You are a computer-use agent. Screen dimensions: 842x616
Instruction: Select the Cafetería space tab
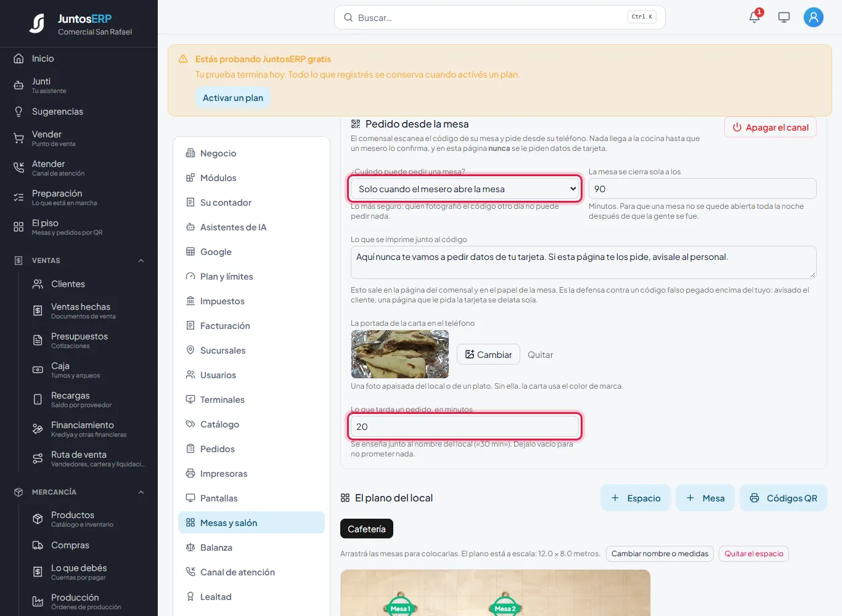[367, 529]
